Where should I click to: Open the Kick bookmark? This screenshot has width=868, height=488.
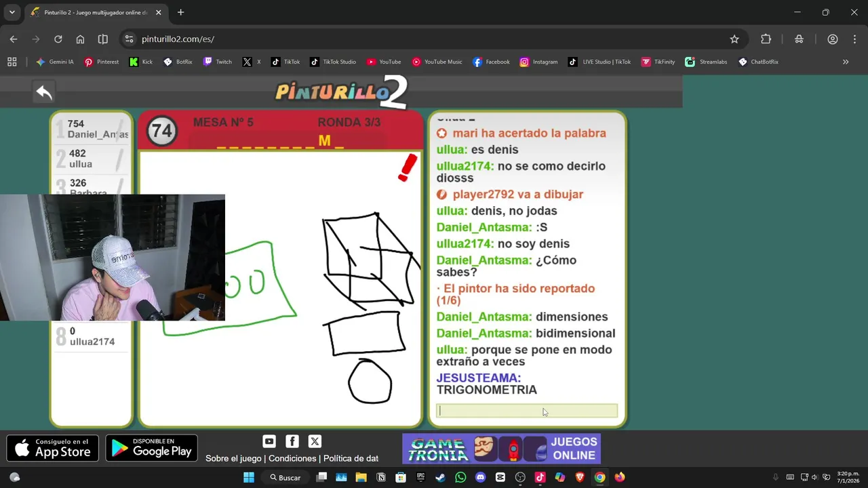141,62
